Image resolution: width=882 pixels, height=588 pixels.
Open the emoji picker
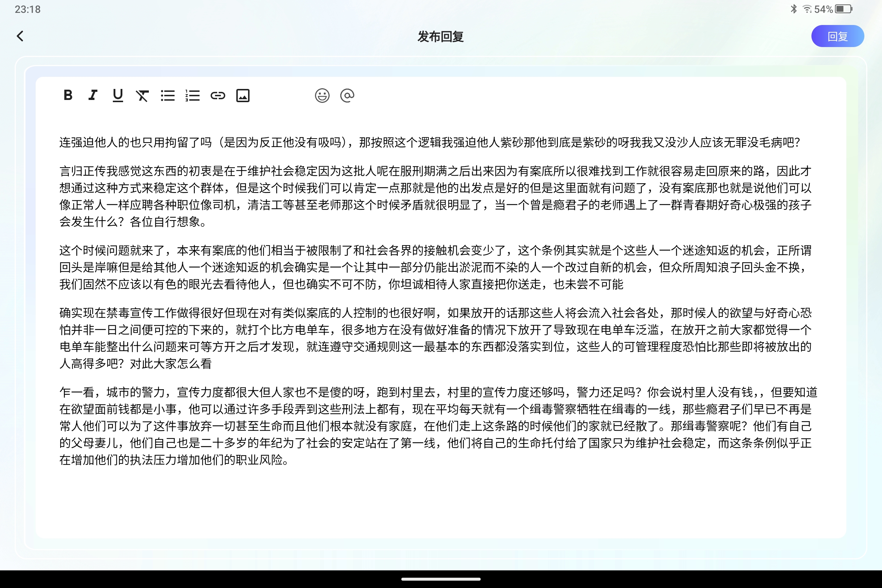[322, 96]
